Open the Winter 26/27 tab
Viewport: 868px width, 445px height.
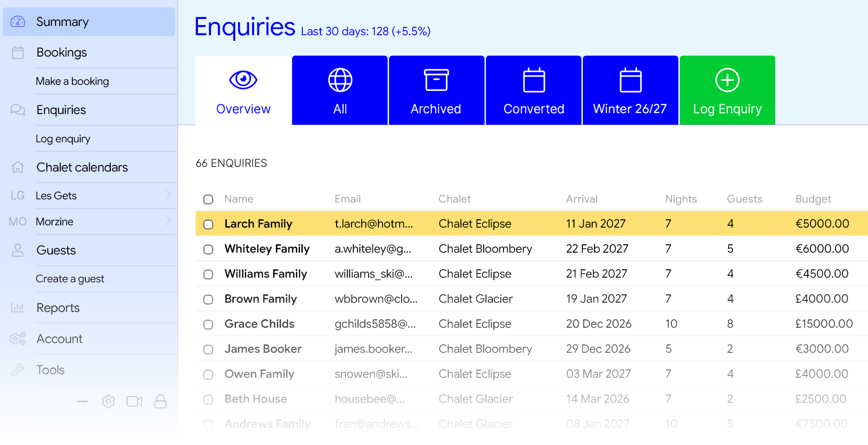coord(630,90)
